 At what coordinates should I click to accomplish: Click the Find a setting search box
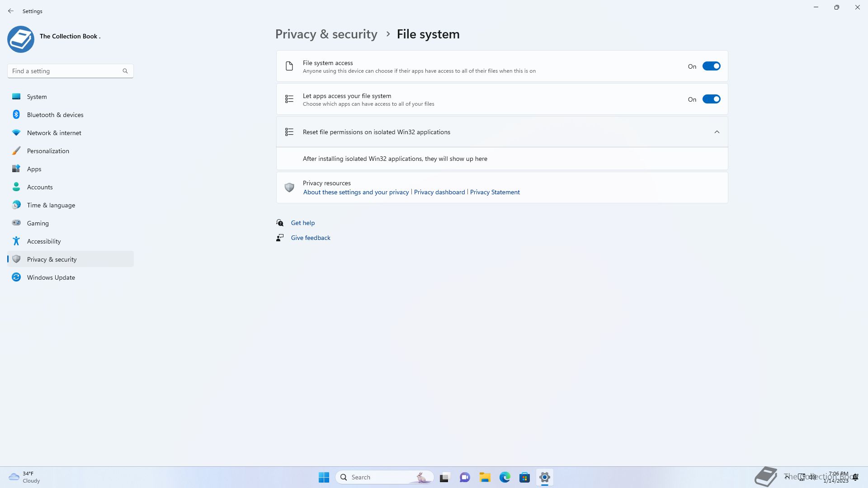[x=70, y=71]
